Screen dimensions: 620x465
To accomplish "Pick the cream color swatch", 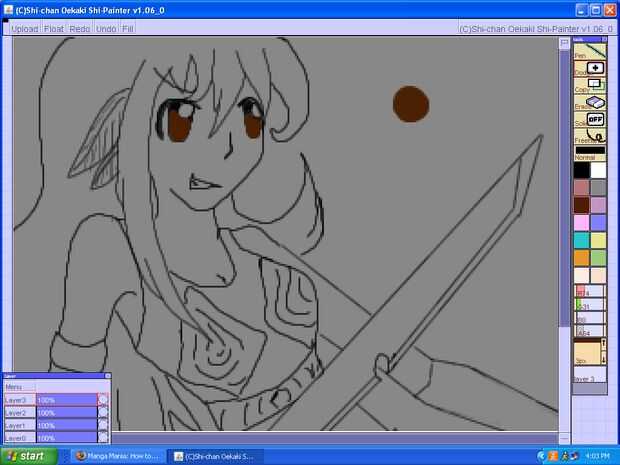I will coord(582,275).
